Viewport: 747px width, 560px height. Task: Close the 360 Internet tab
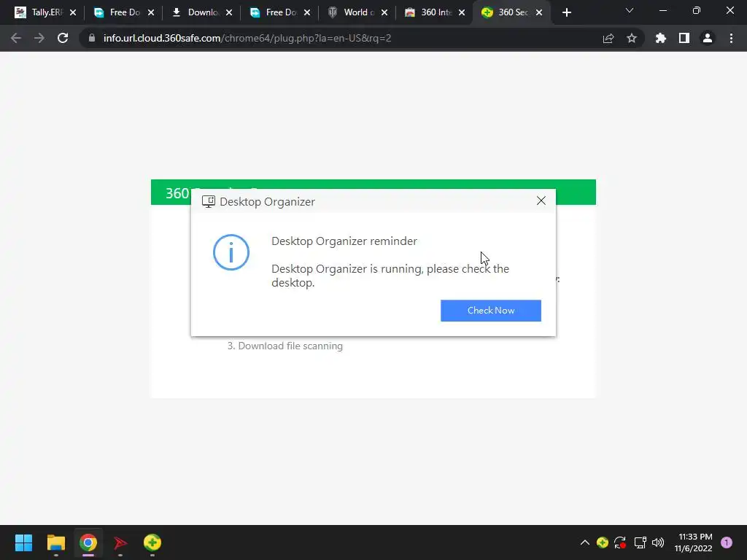(x=462, y=13)
